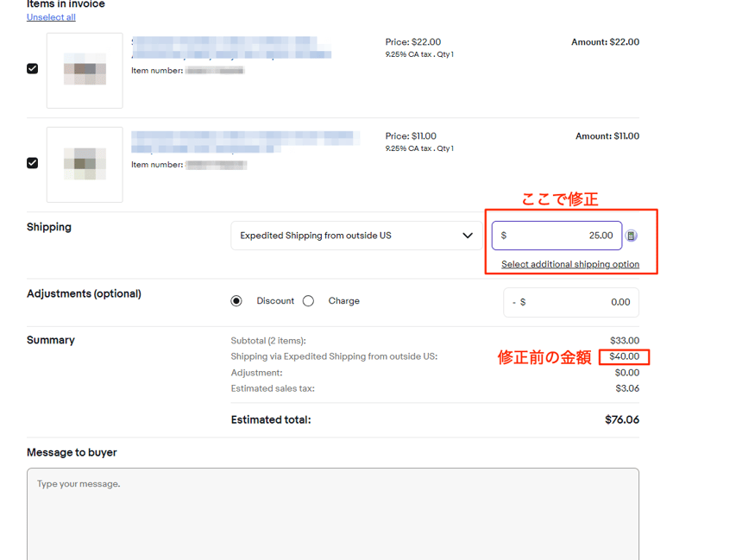
Task: Click the shipping cost field showing 25.00
Action: point(557,236)
